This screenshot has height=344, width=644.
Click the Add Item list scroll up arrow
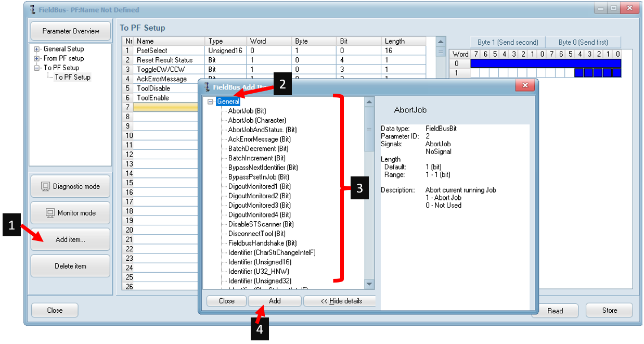(x=369, y=101)
